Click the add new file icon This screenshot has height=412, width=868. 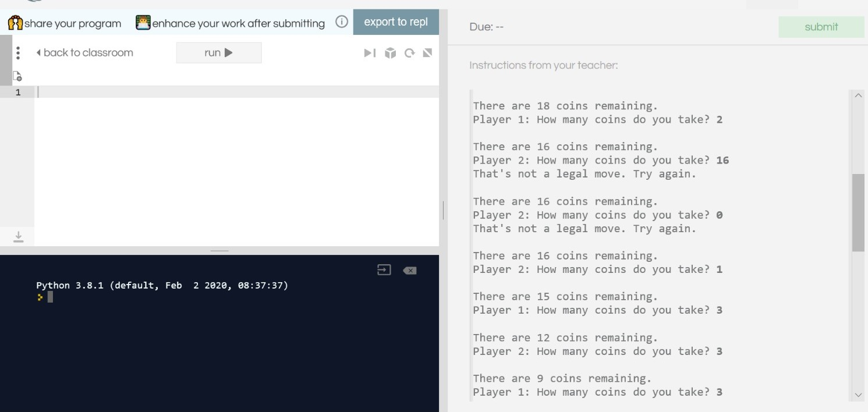17,76
